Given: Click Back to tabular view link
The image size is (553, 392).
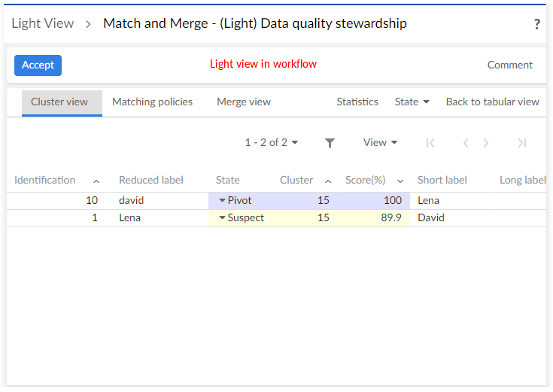Looking at the screenshot, I should 492,102.
